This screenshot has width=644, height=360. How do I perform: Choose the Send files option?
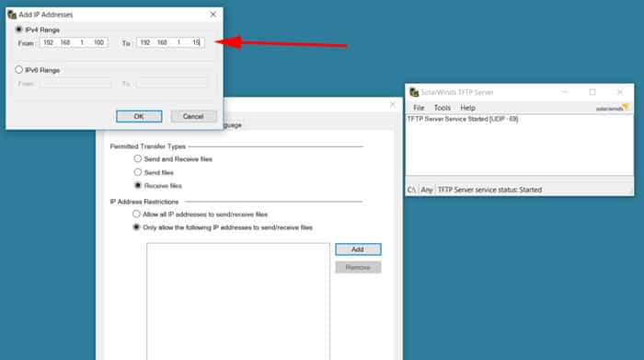tap(138, 172)
